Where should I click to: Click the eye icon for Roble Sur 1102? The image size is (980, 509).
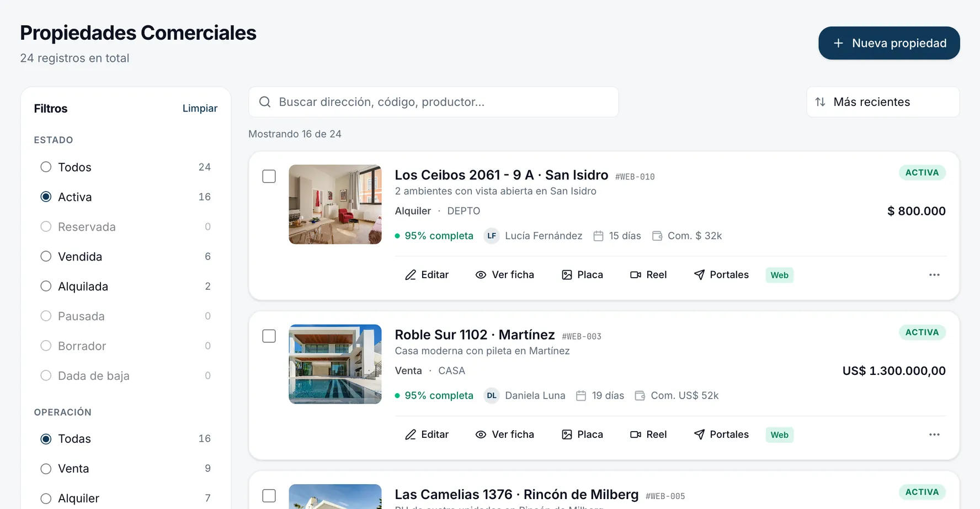pos(481,435)
